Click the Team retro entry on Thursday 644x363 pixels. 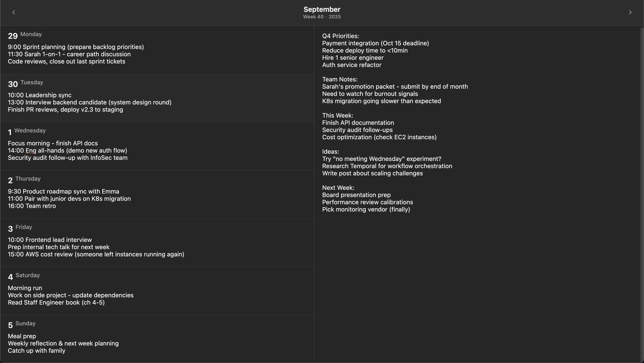click(32, 206)
